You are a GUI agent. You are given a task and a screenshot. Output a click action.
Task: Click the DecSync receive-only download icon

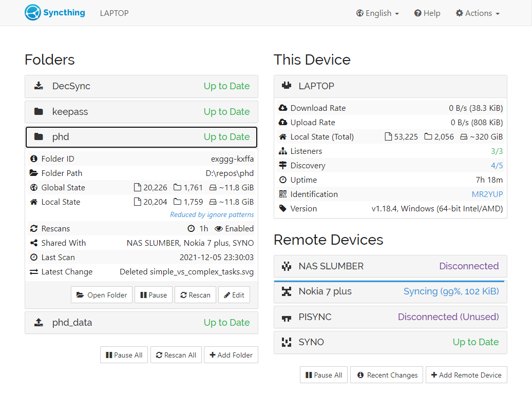tap(39, 86)
